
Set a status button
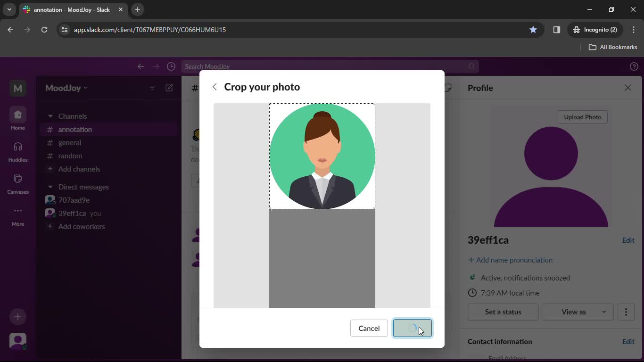coord(503,312)
